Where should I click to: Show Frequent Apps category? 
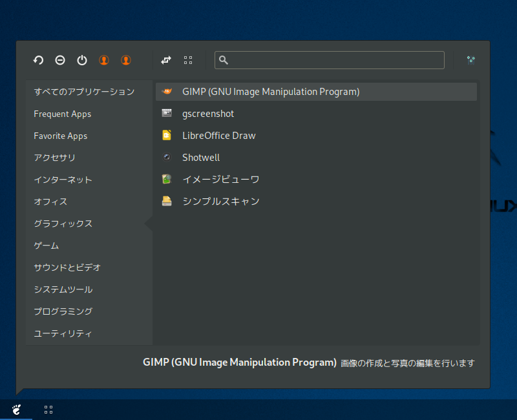(89, 114)
